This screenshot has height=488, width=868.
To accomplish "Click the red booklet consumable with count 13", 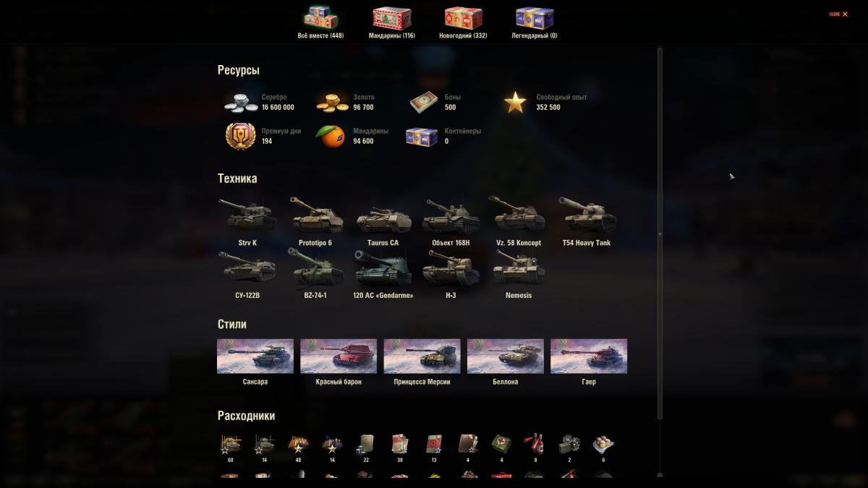I will (x=434, y=444).
